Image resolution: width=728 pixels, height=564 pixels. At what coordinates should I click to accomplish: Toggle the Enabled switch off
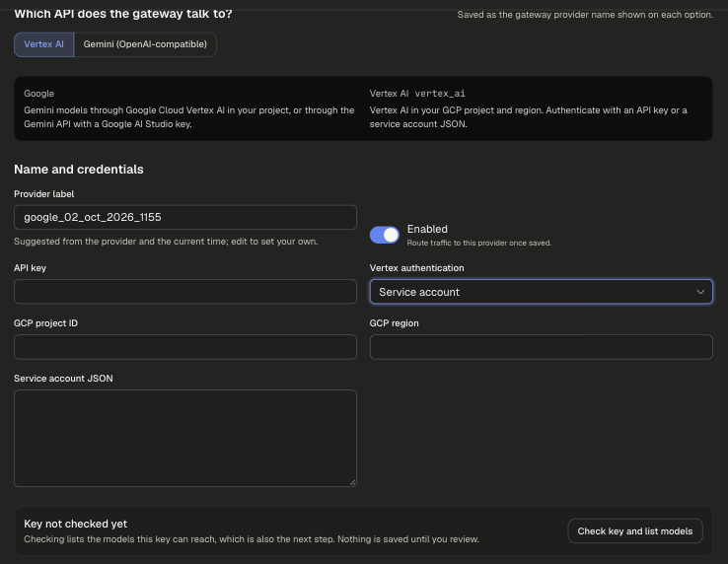click(385, 235)
